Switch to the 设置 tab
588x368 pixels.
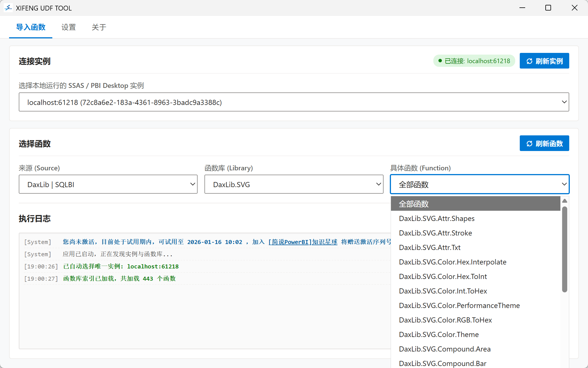[69, 27]
